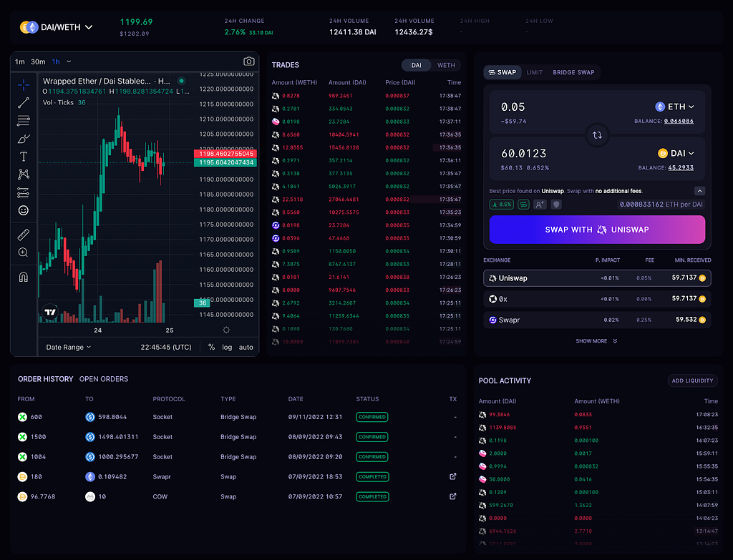Click the ETH token icon in swap box

point(659,107)
